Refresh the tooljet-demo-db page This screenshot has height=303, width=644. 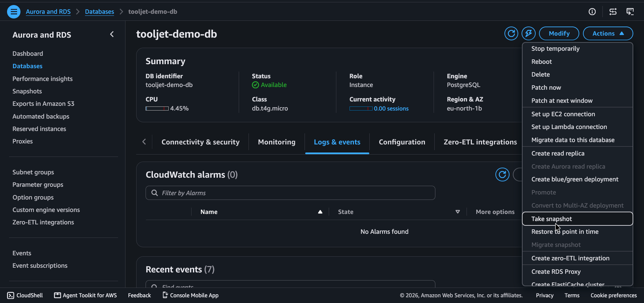[512, 33]
